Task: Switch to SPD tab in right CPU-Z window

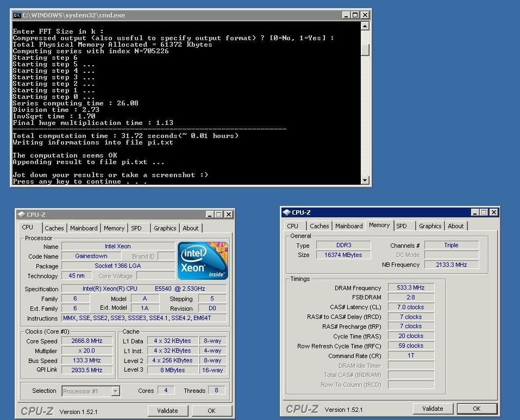Action: point(402,225)
